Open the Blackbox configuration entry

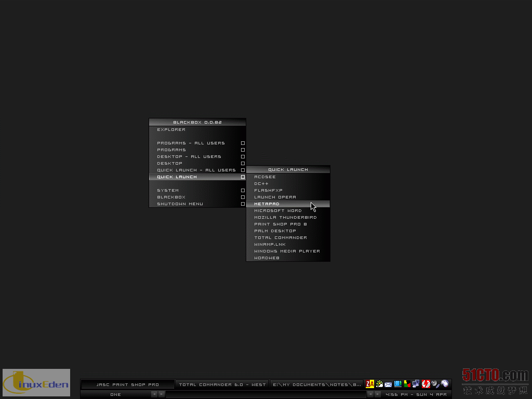(x=197, y=197)
